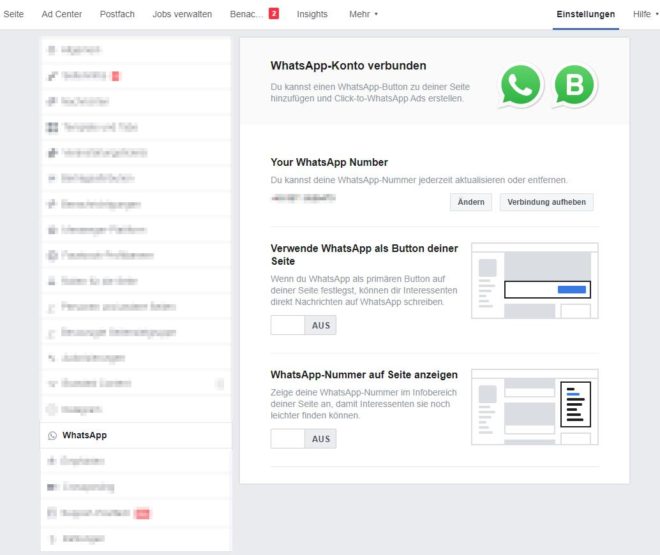660x555 pixels.
Task: Click Verbindung aufheben to disconnect WhatsApp
Action: (x=546, y=202)
